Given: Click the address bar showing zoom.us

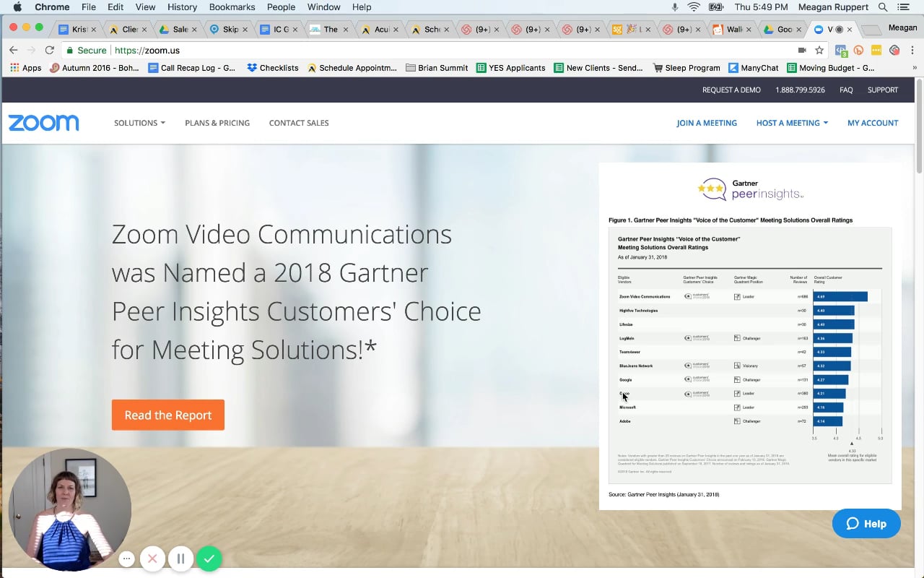Looking at the screenshot, I should 433,51.
